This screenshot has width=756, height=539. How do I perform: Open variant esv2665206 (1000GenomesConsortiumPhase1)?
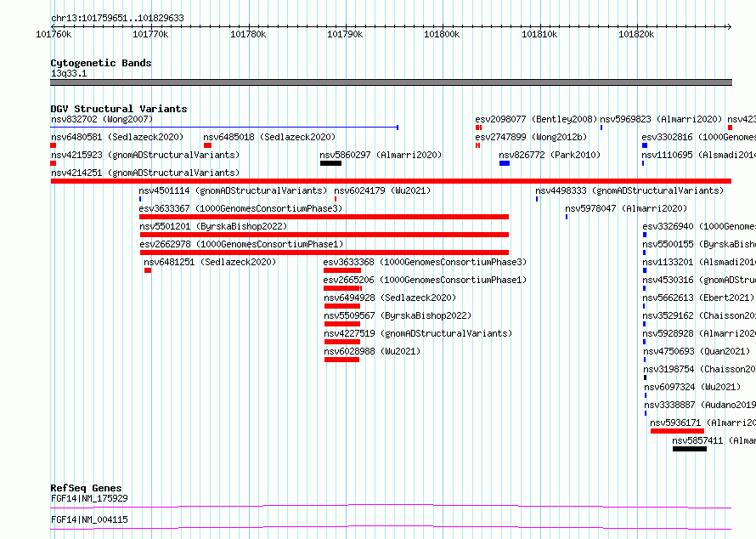425,280
